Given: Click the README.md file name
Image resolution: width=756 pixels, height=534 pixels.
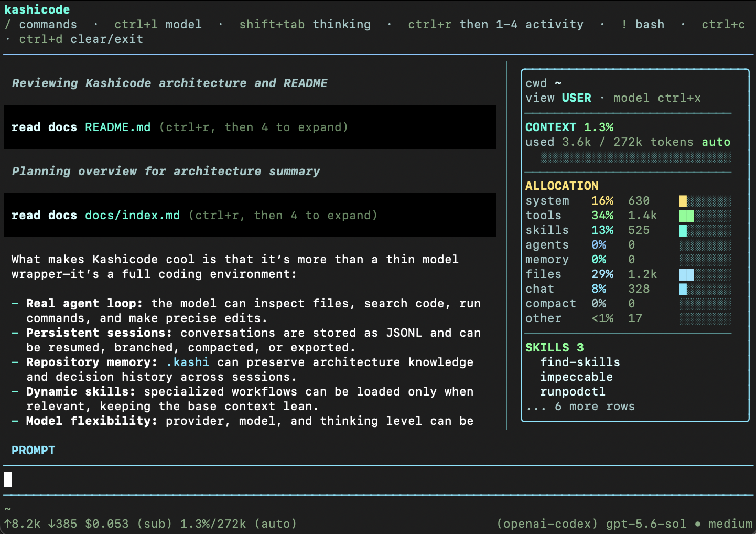Looking at the screenshot, I should tap(117, 127).
